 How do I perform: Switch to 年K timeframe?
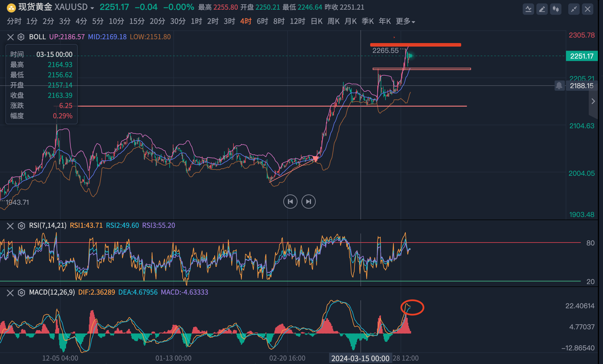[x=385, y=21]
